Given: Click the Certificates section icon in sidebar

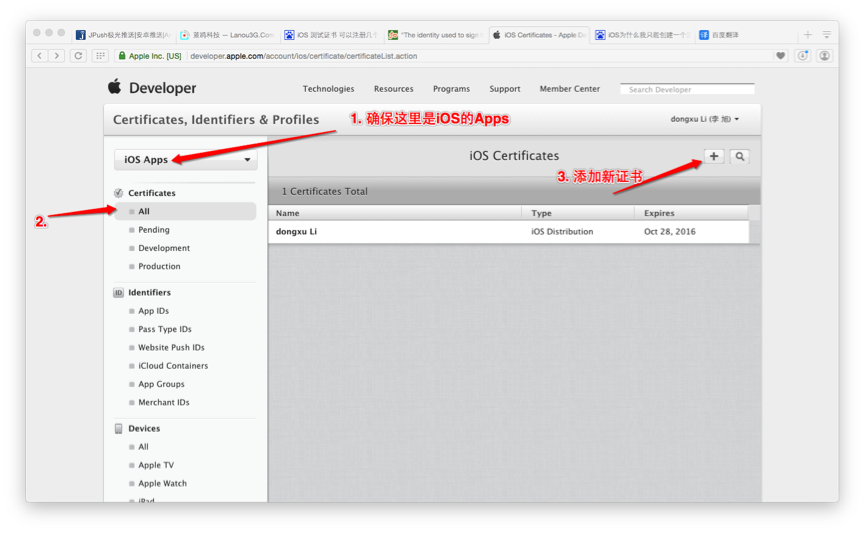Looking at the screenshot, I should pyautogui.click(x=118, y=193).
